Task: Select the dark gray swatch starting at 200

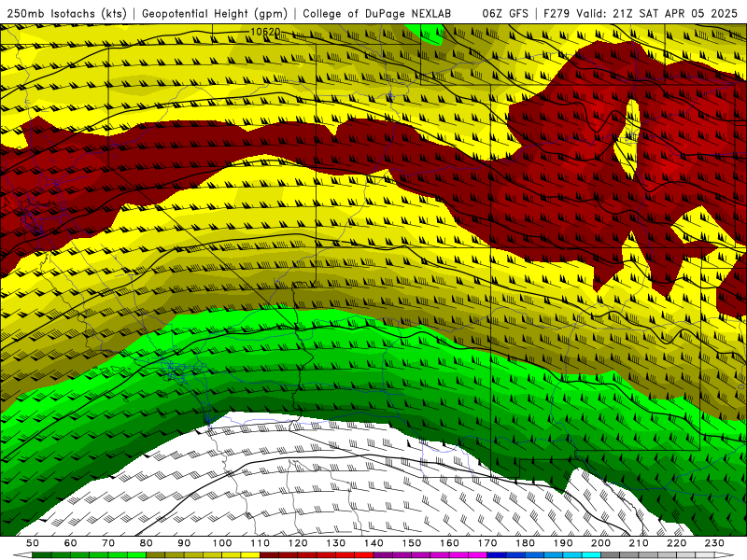Action: coord(611,555)
